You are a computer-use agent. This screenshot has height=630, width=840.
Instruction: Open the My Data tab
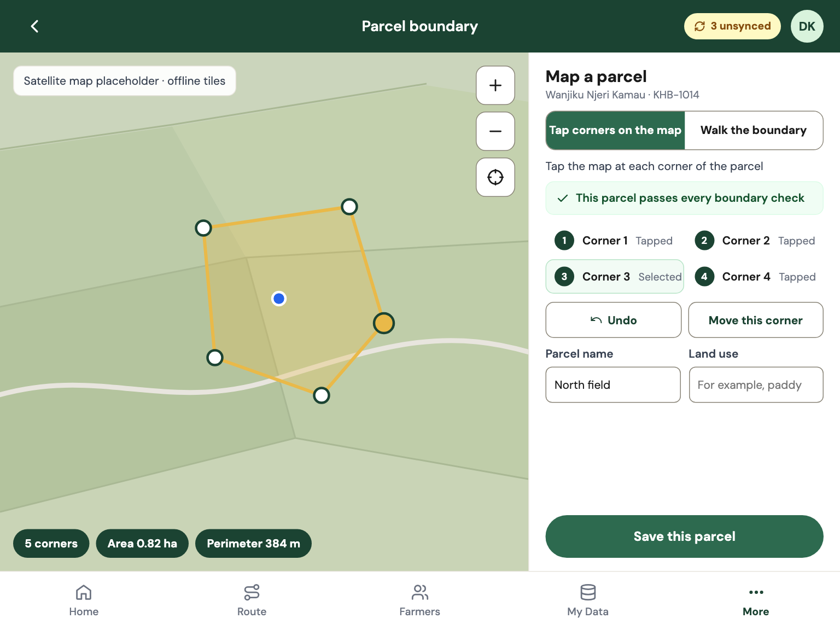(588, 600)
